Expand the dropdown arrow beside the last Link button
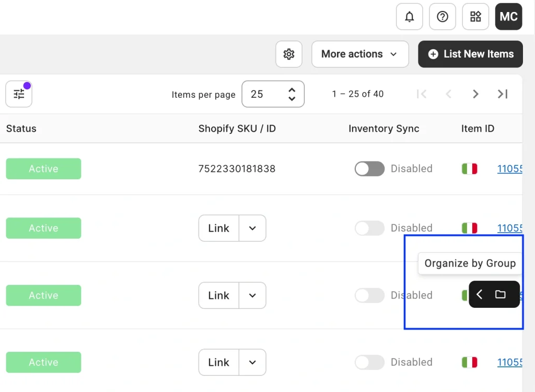 (252, 362)
